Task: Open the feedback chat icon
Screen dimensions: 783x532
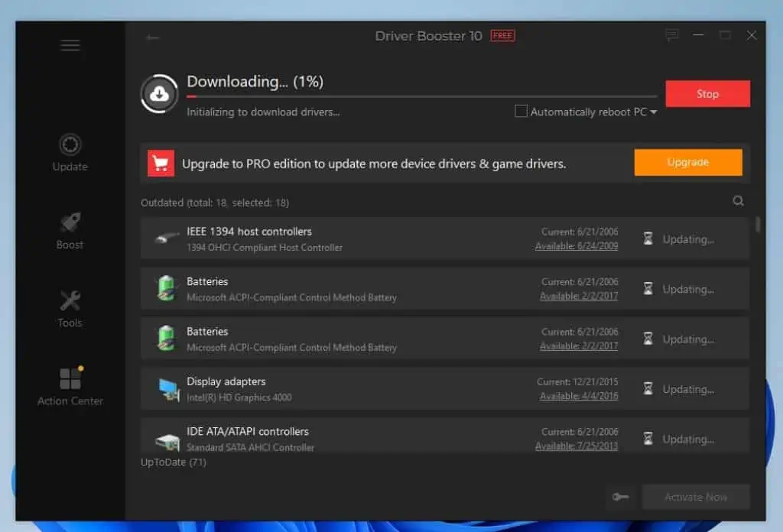Action: click(671, 35)
